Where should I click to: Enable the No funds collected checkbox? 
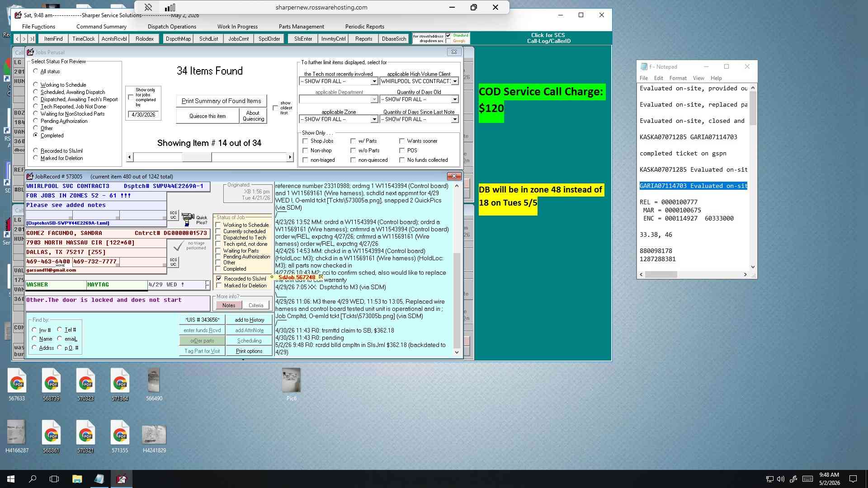(402, 160)
